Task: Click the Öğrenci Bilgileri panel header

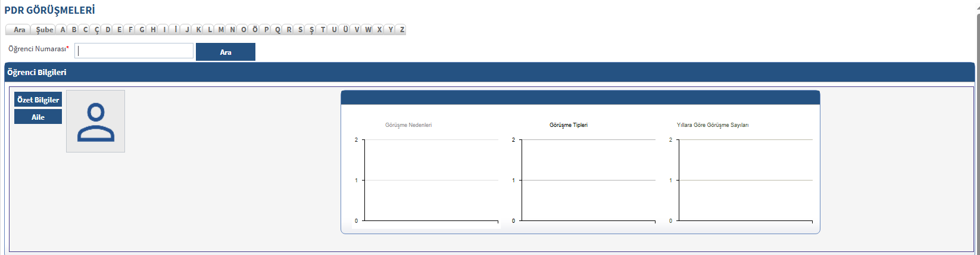Action: 488,73
